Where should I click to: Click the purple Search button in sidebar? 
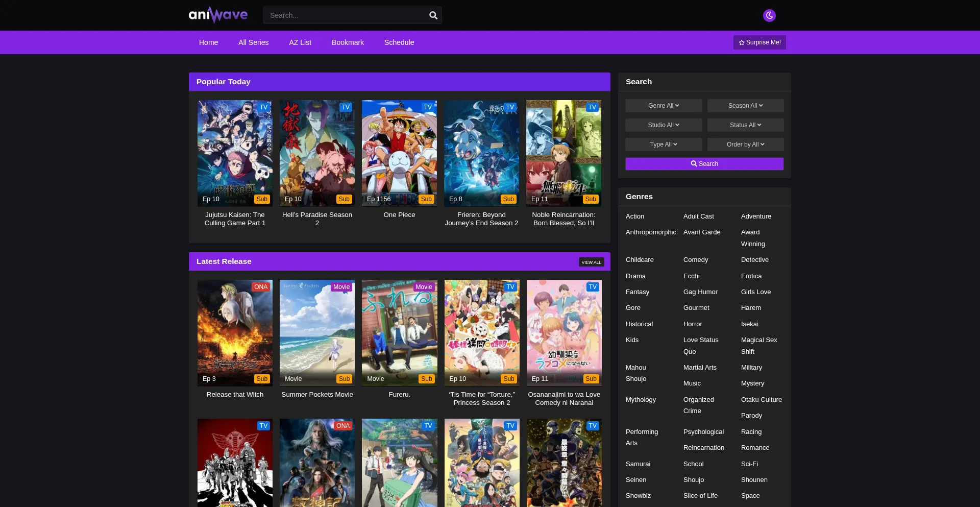pyautogui.click(x=704, y=164)
